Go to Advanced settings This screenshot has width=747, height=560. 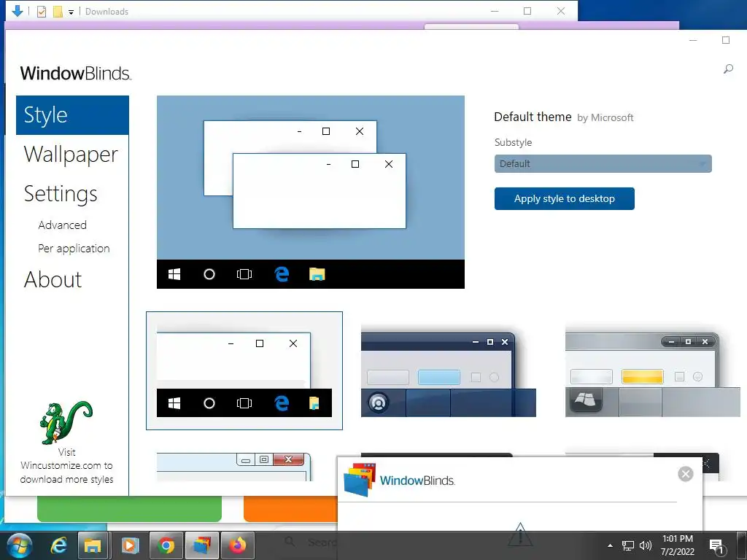(x=63, y=225)
